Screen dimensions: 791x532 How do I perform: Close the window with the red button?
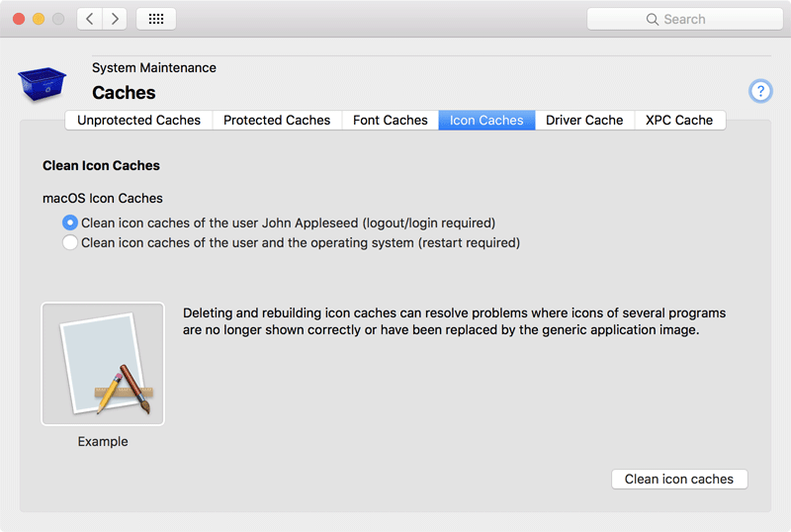(x=19, y=19)
